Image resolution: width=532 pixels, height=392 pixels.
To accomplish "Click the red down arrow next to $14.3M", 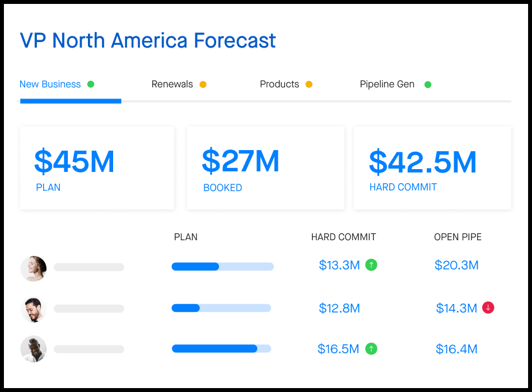I will (488, 307).
